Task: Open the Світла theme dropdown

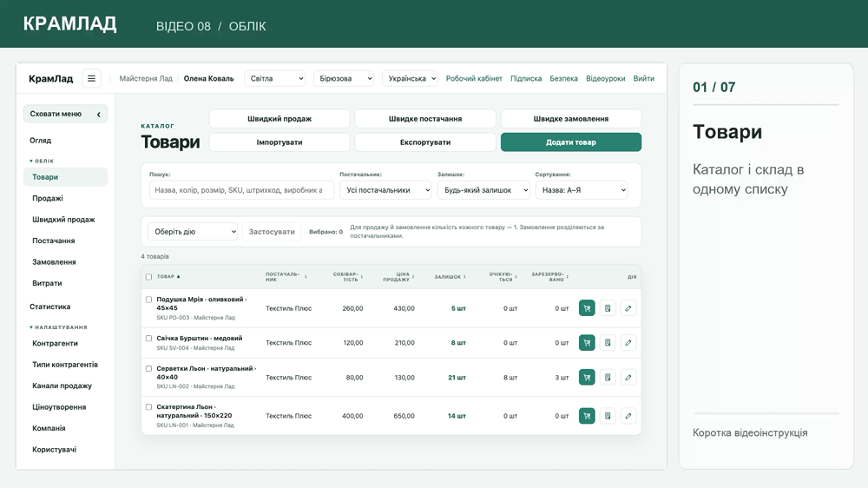Action: 275,79
